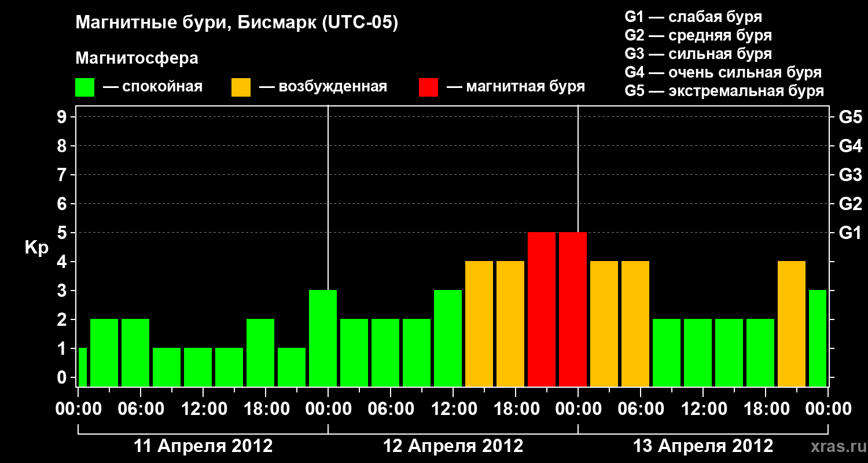Click the red bar under the second midnight line
Screen dimensions: 868x463
[573, 309]
